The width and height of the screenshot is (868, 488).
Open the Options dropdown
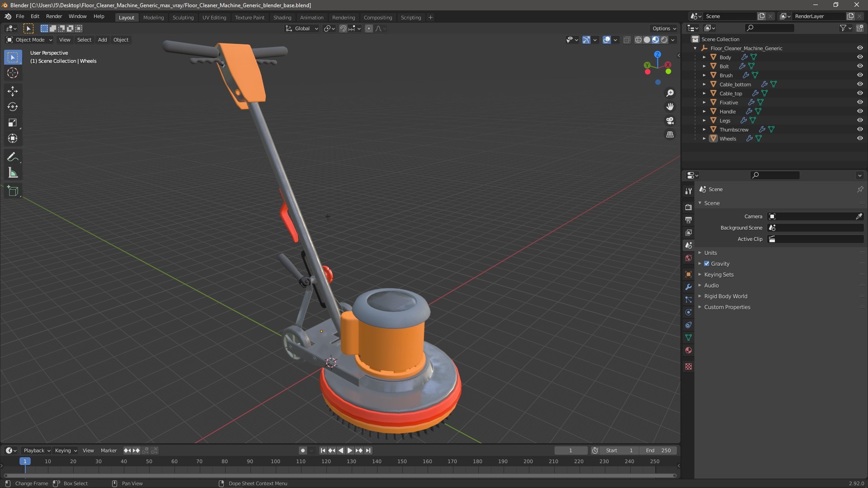(664, 28)
